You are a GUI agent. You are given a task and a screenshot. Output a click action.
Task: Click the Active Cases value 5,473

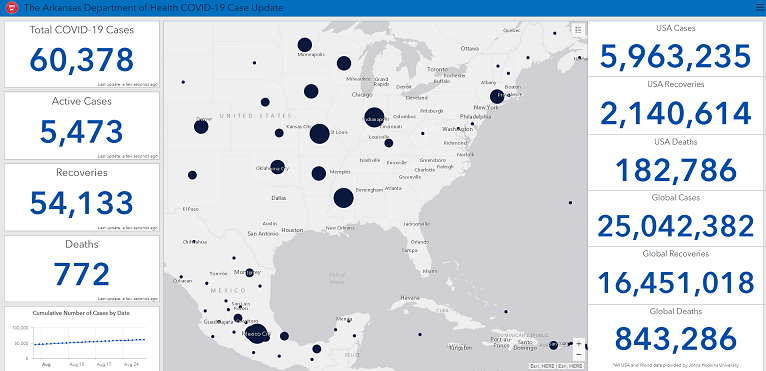tap(82, 132)
